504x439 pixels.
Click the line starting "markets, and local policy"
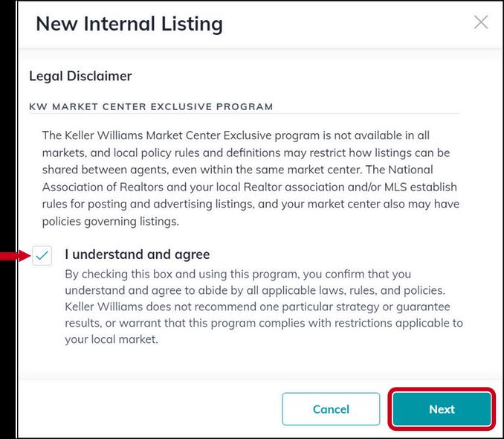point(246,153)
